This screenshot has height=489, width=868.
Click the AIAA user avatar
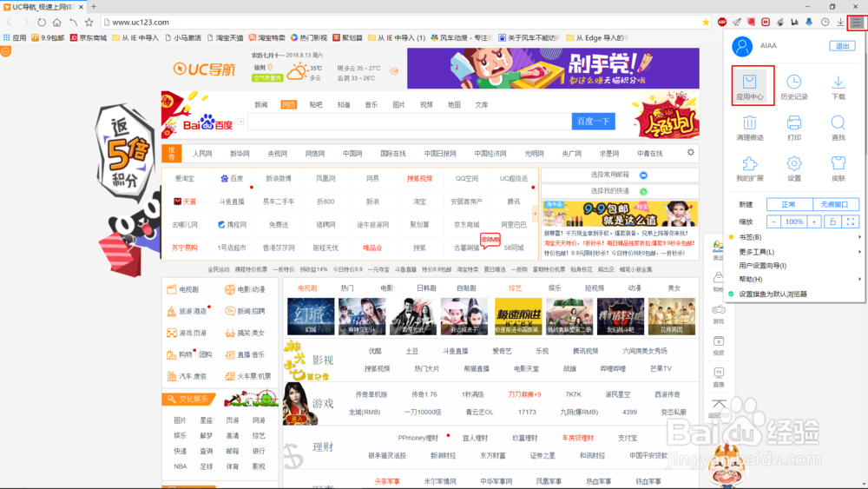(742, 46)
